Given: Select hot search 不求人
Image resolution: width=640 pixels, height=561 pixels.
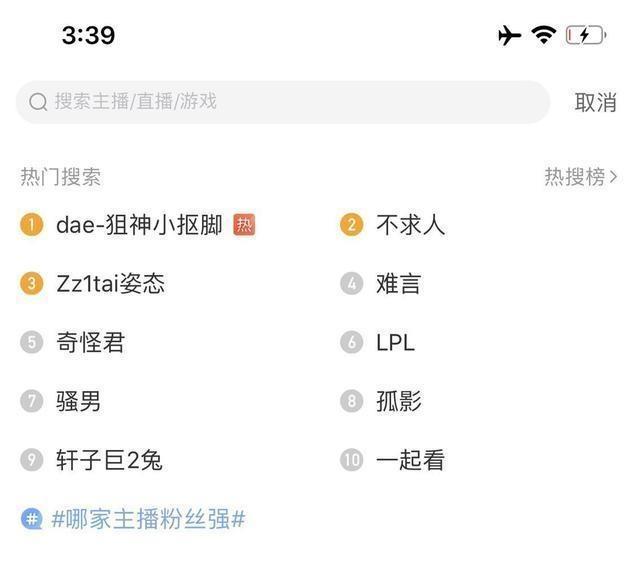Looking at the screenshot, I should (x=411, y=225).
